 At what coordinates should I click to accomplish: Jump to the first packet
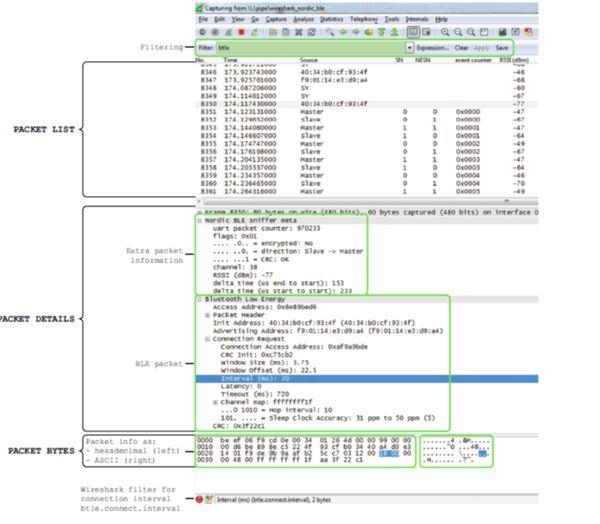(x=382, y=33)
